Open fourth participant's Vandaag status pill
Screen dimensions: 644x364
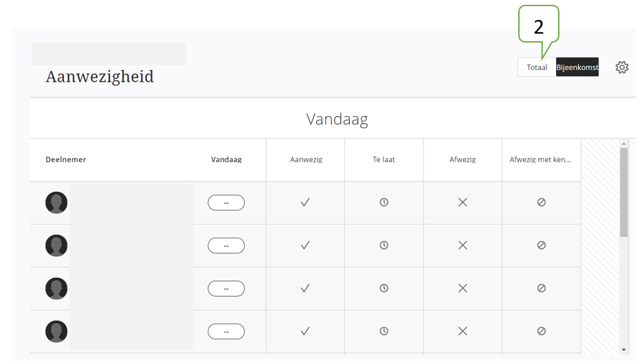click(x=226, y=332)
